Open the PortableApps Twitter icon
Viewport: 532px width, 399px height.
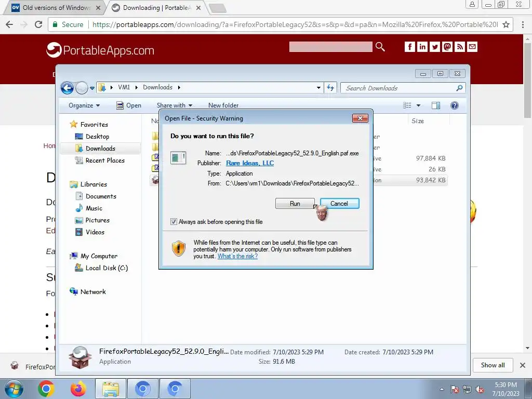click(x=435, y=46)
